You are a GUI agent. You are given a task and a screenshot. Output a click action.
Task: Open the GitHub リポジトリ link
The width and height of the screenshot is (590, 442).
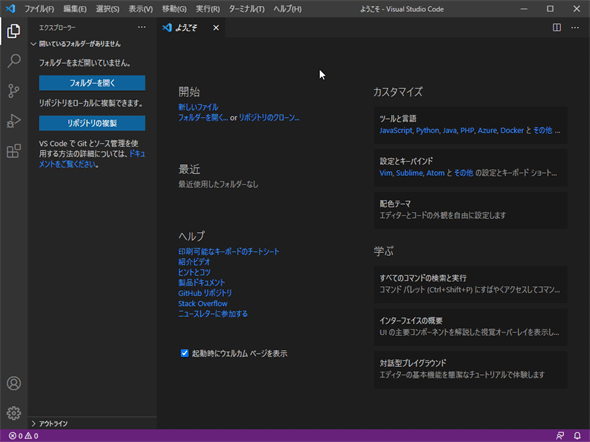[205, 293]
